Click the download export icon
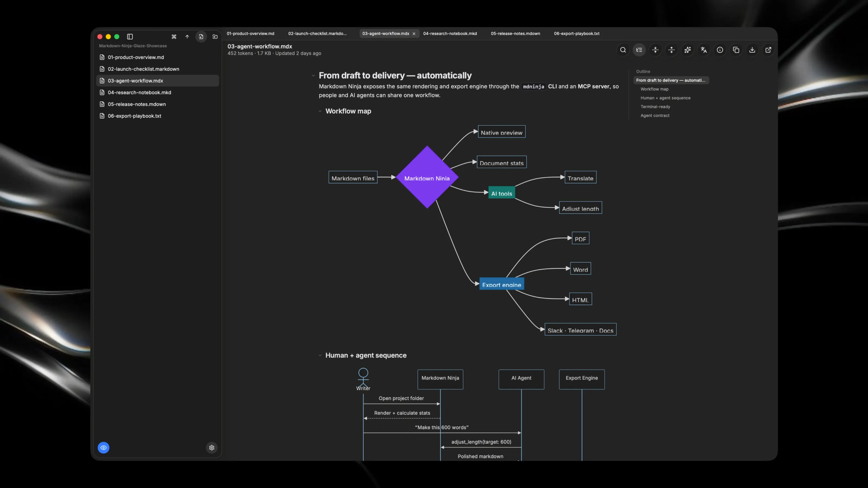 click(752, 50)
